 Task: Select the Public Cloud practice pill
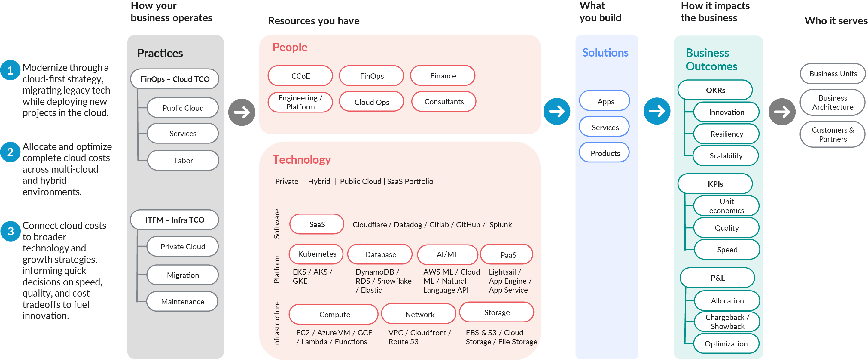coord(183,108)
